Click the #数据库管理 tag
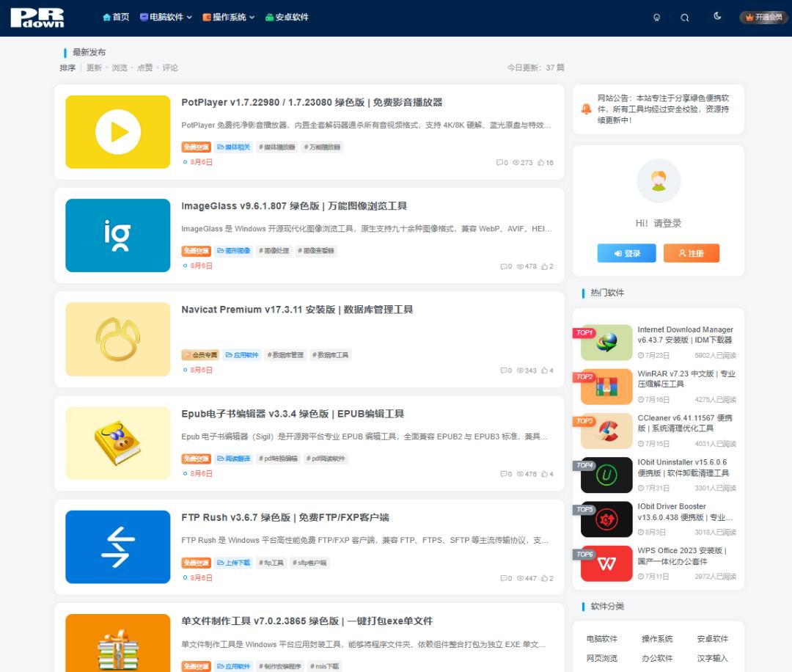This screenshot has height=672, width=792. [x=285, y=354]
